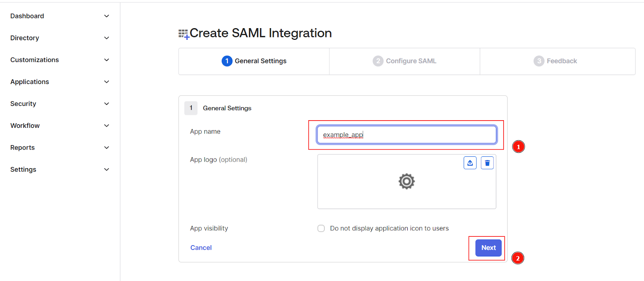This screenshot has height=281, width=644.
Task: Expand the Security section chevron
Action: (107, 104)
